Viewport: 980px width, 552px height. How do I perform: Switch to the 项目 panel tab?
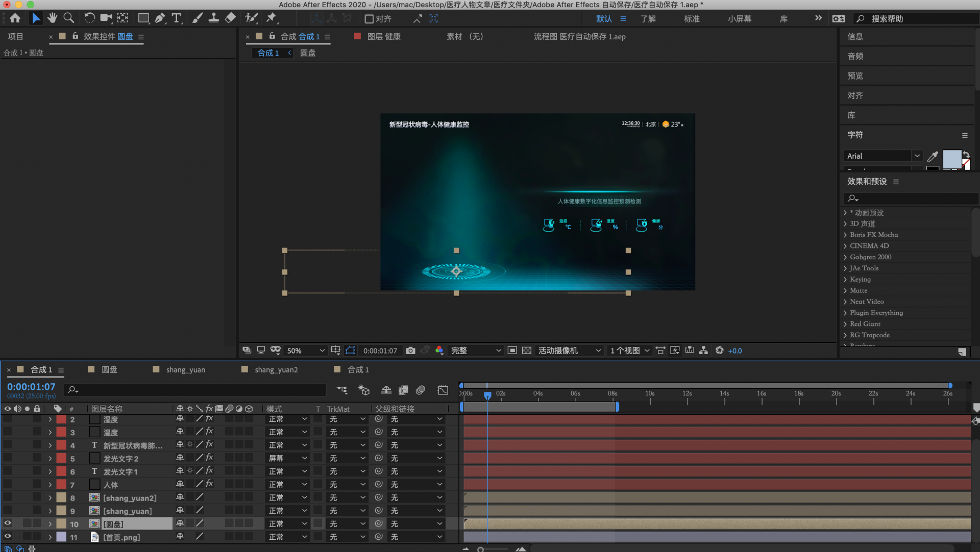pos(15,37)
